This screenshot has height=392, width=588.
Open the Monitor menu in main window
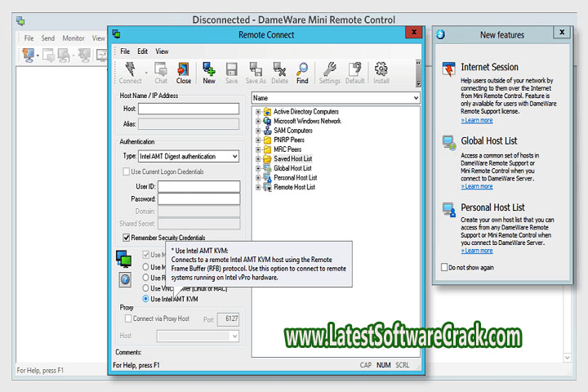(x=73, y=38)
